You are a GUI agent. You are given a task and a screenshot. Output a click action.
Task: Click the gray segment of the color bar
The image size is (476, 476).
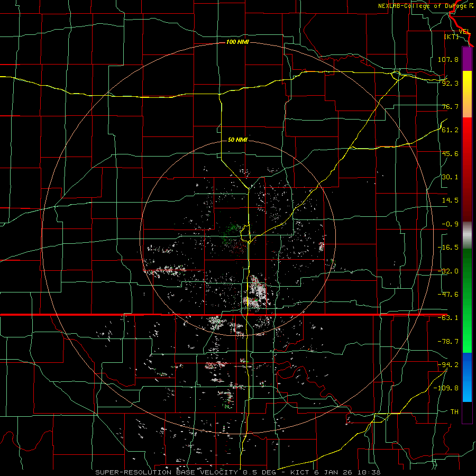[467, 235]
